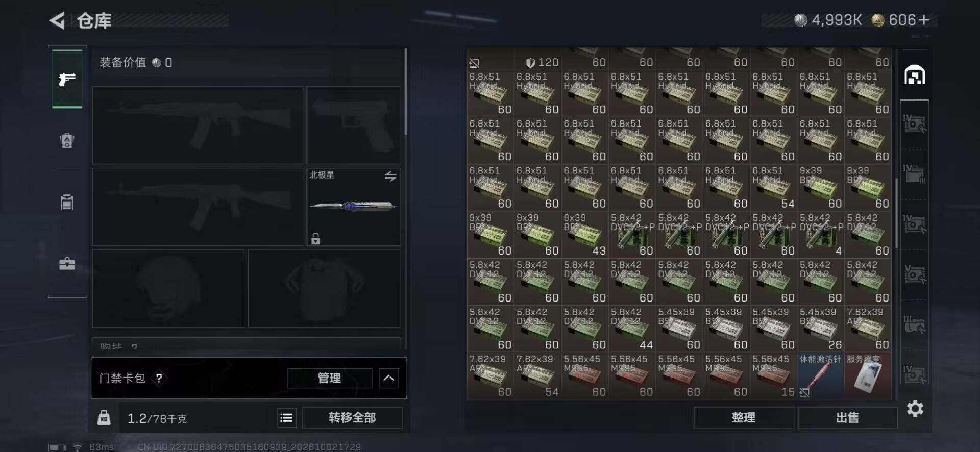Click the 出售 sell button

pos(847,418)
